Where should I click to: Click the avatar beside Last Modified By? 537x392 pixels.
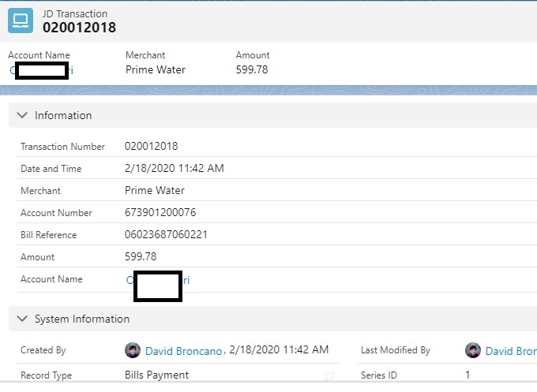473,350
